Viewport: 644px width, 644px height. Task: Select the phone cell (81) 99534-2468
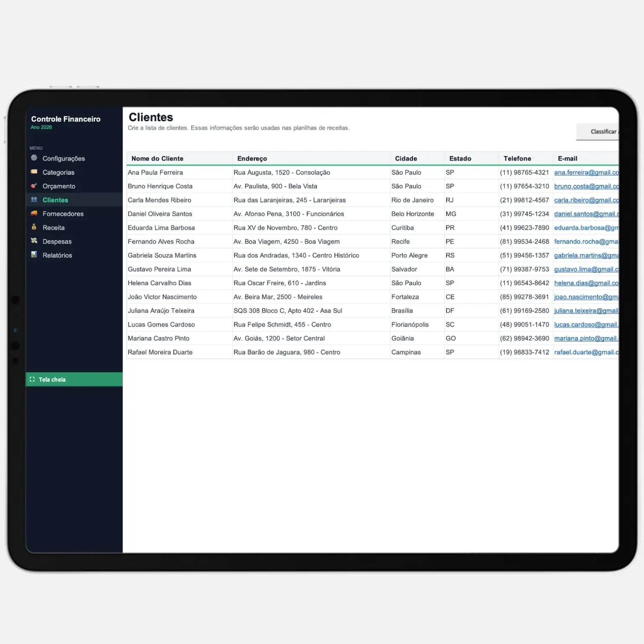click(526, 241)
